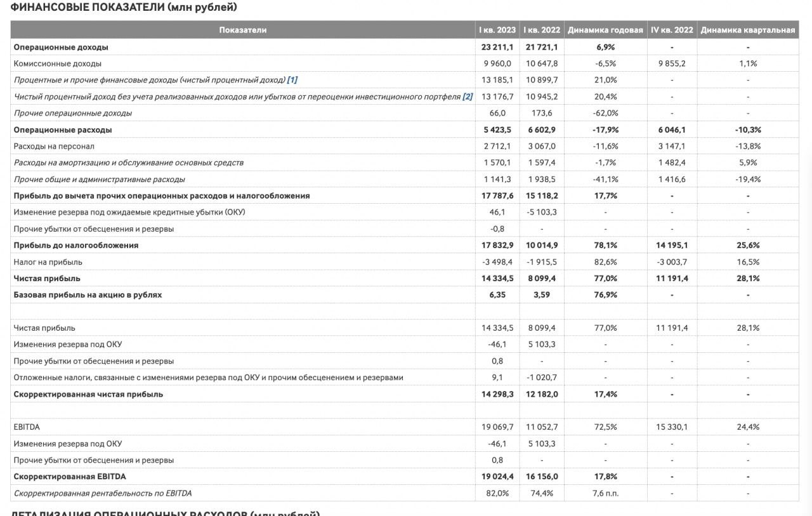Select the 'Динамика квартальная' column header
The width and height of the screenshot is (812, 516).
(x=748, y=30)
